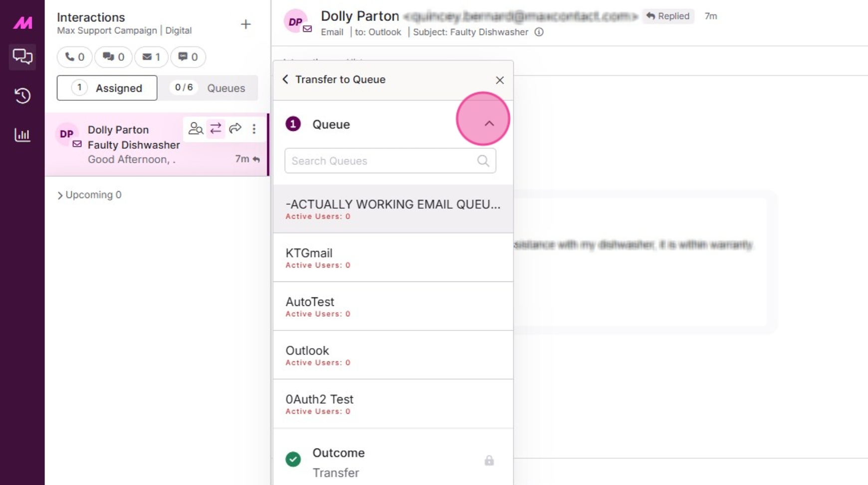Click the 'Interactions' panel heading
This screenshot has width=868, height=485.
91,17
